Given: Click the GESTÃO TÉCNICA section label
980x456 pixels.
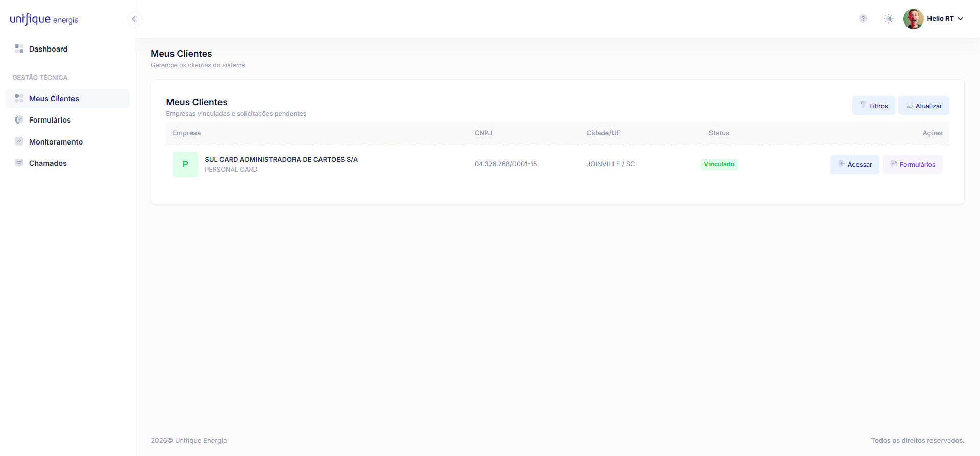Looking at the screenshot, I should pyautogui.click(x=40, y=78).
